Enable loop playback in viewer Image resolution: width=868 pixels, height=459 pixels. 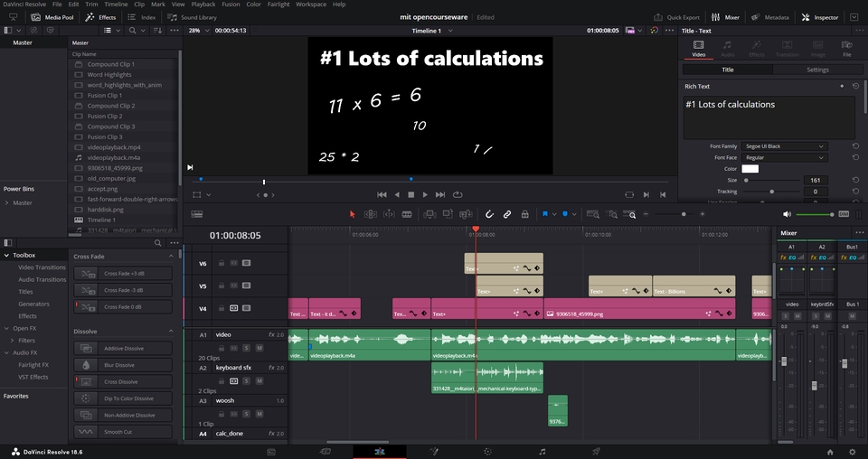coord(458,194)
